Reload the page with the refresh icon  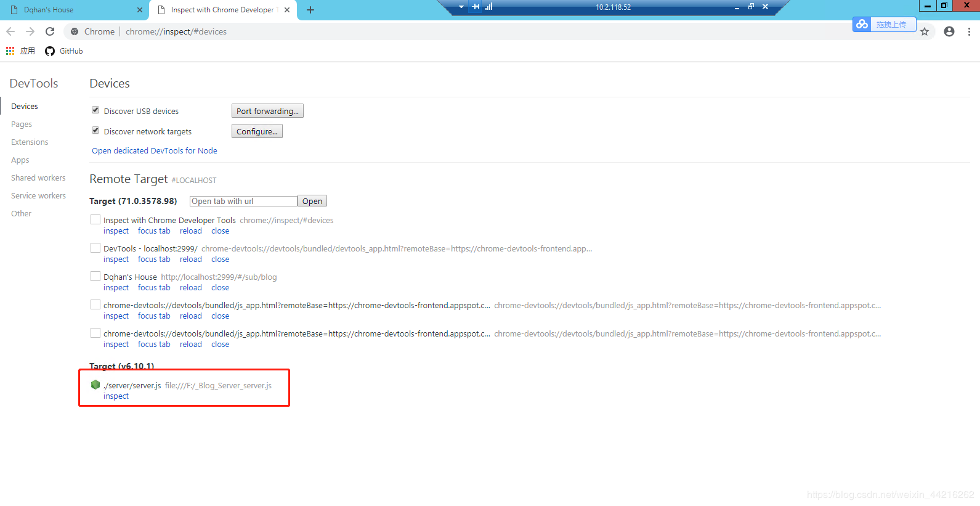(50, 31)
